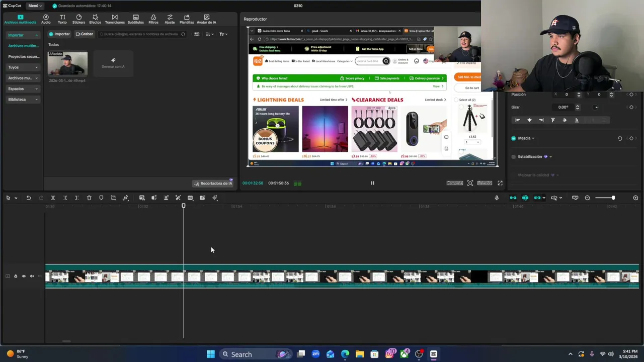This screenshot has height=362, width=644.
Task: Click the Recortadora de IA button
Action: (213, 184)
